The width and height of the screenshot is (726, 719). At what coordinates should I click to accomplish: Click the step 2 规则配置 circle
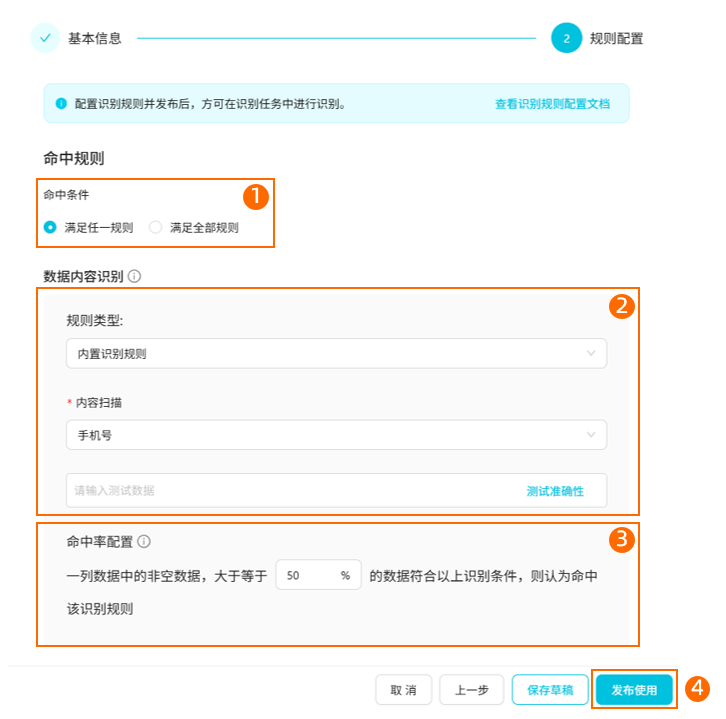tap(566, 38)
